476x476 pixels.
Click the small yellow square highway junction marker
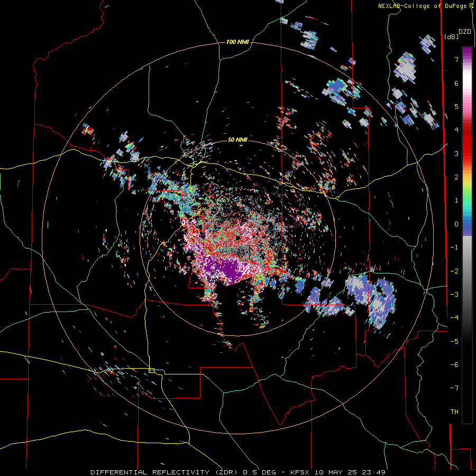pos(151,370)
